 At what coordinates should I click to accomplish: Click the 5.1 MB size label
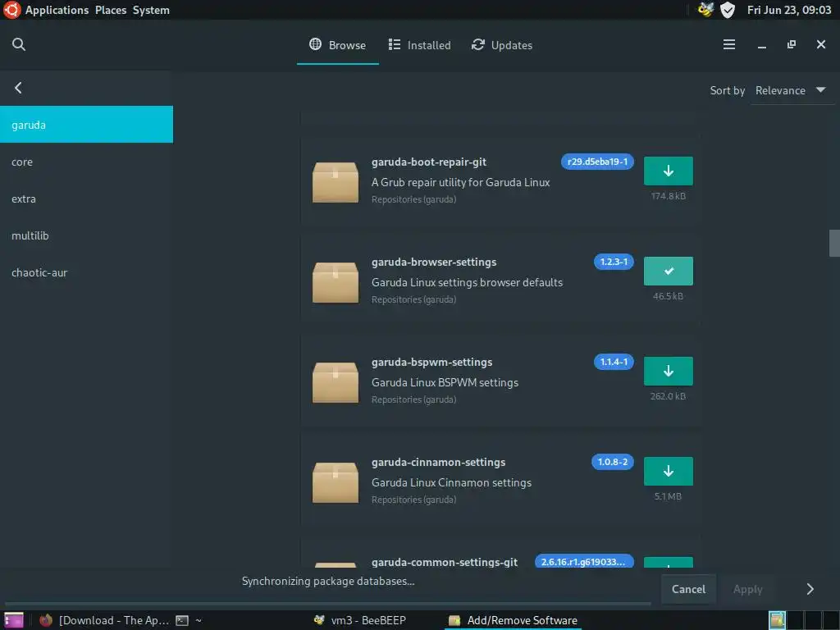point(668,496)
